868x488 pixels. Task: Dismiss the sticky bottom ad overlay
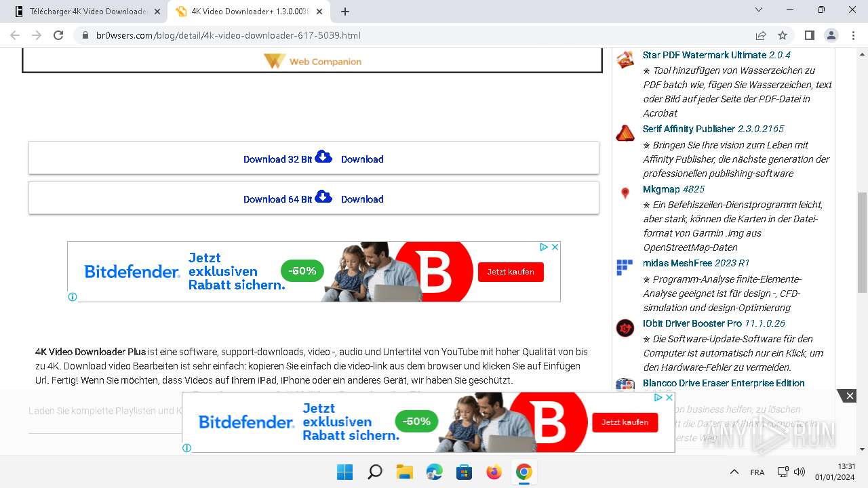pos(850,396)
